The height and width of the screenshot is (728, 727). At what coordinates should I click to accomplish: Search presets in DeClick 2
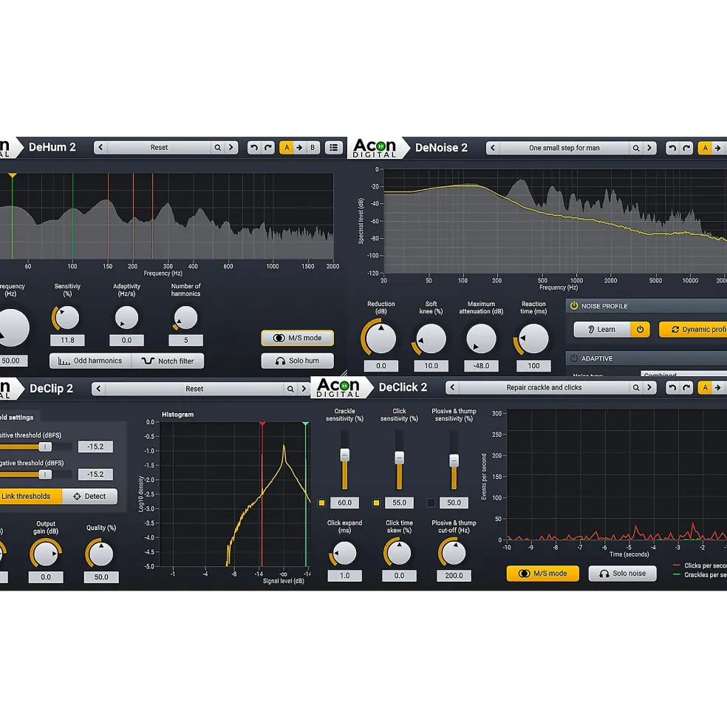click(x=636, y=388)
